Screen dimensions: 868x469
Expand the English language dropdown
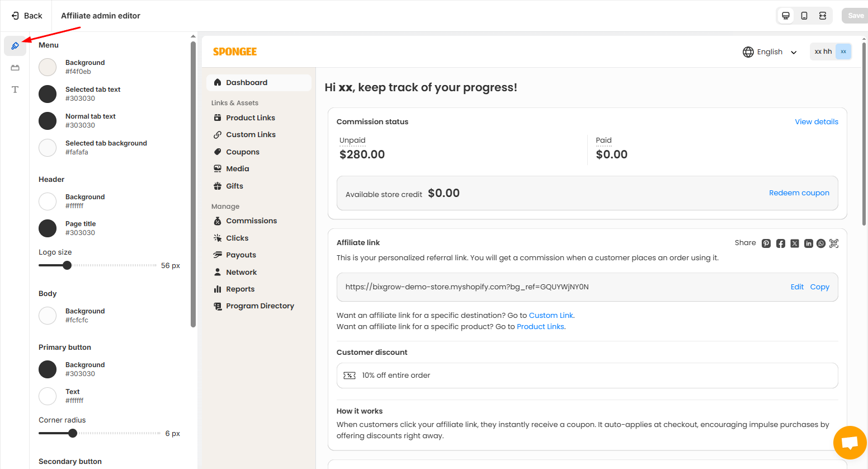pyautogui.click(x=770, y=52)
